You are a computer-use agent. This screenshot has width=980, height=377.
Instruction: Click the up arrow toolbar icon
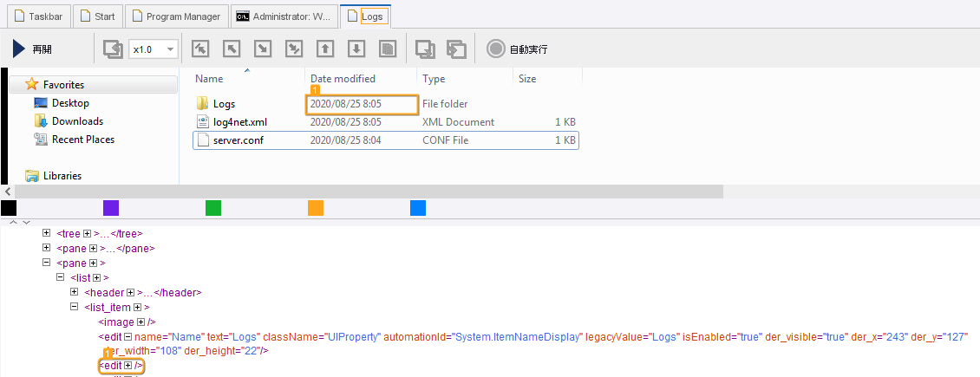[325, 49]
